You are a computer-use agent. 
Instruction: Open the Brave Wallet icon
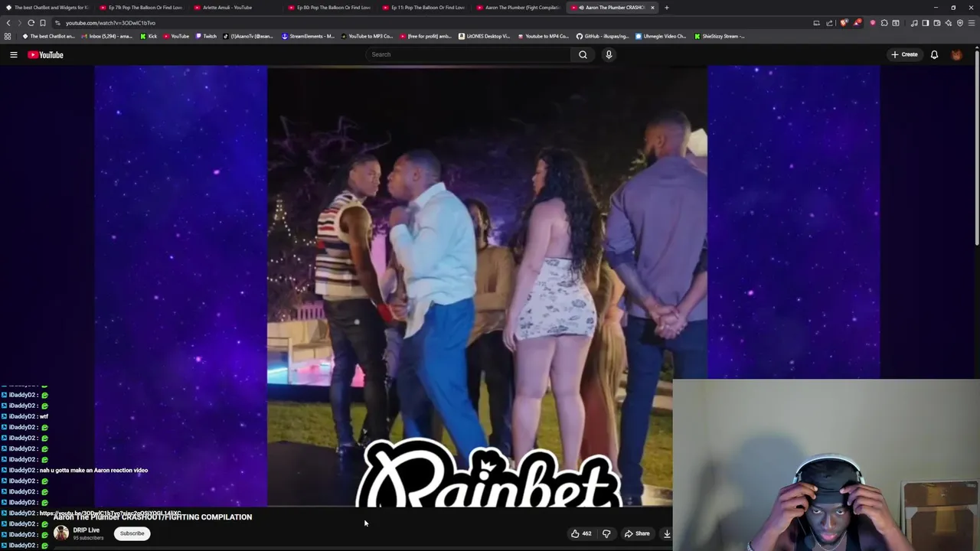937,23
